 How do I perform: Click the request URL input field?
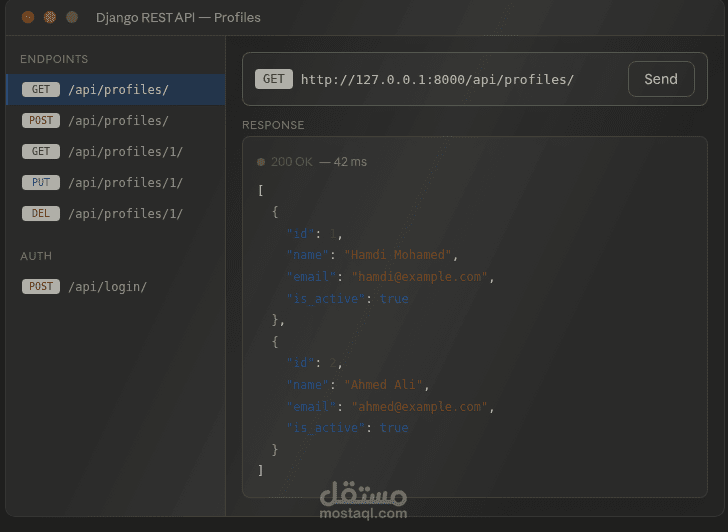(436, 79)
